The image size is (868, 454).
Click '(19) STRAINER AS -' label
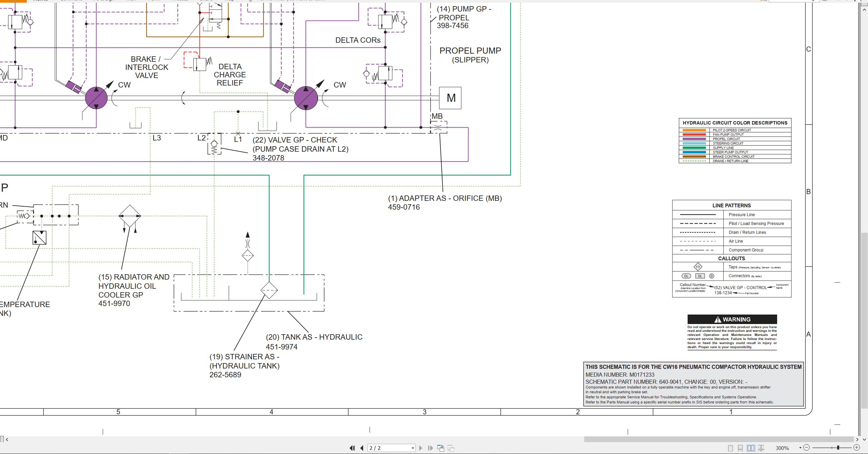[244, 357]
